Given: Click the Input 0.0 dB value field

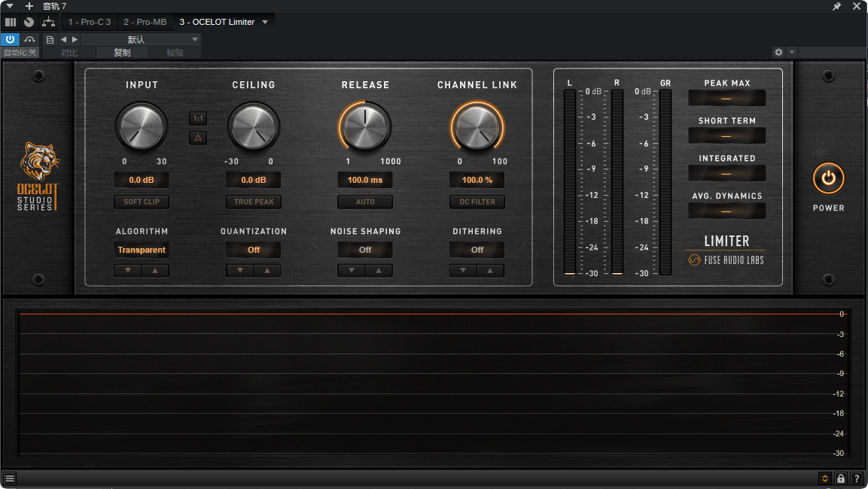Looking at the screenshot, I should coord(142,180).
